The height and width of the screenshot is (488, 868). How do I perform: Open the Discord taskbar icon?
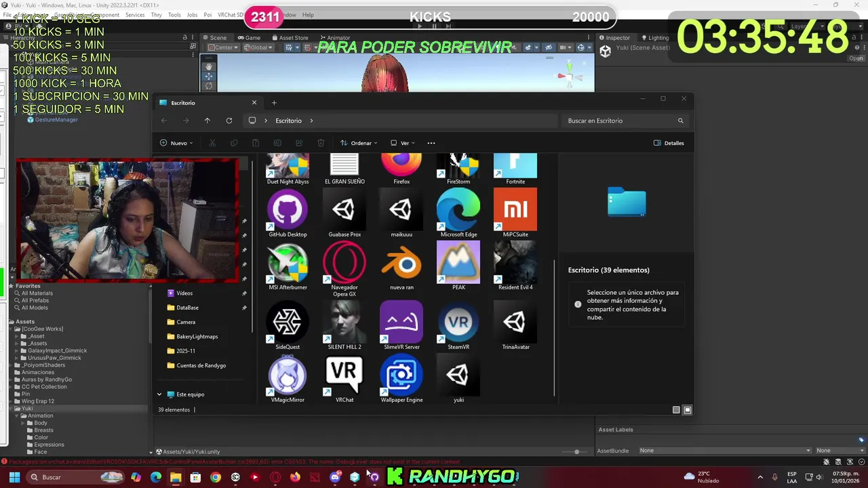[334, 477]
